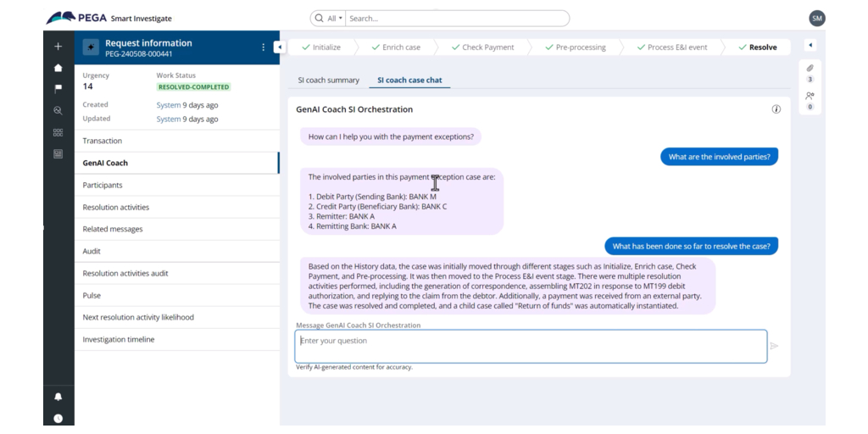The height and width of the screenshot is (434, 868).
Task: Open the Resolution activities section
Action: point(177,207)
